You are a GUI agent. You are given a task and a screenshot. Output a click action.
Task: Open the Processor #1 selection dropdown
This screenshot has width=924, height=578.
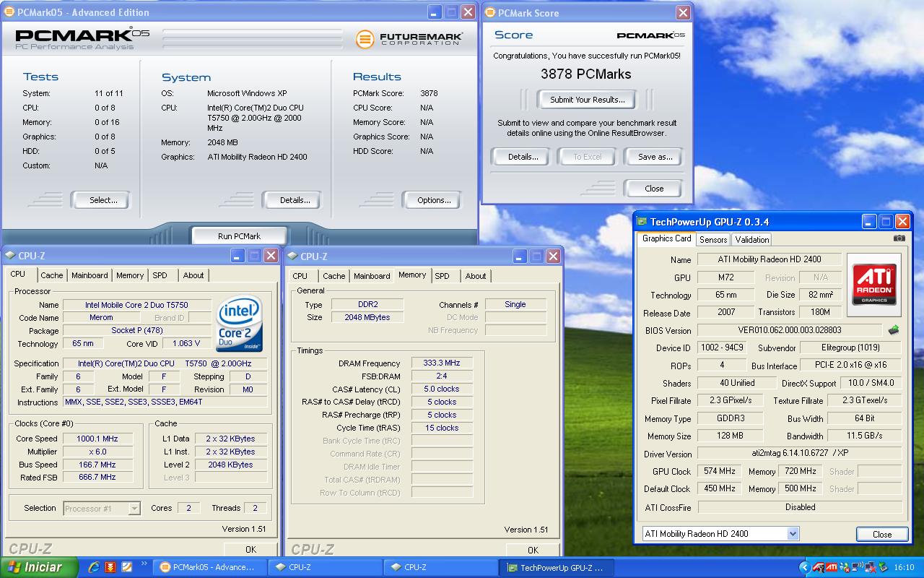[x=134, y=509]
